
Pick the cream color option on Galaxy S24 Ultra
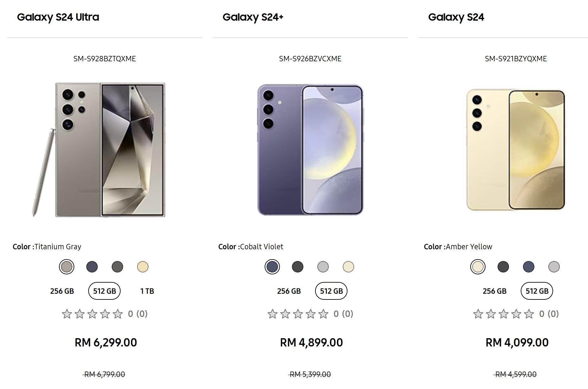tap(143, 267)
